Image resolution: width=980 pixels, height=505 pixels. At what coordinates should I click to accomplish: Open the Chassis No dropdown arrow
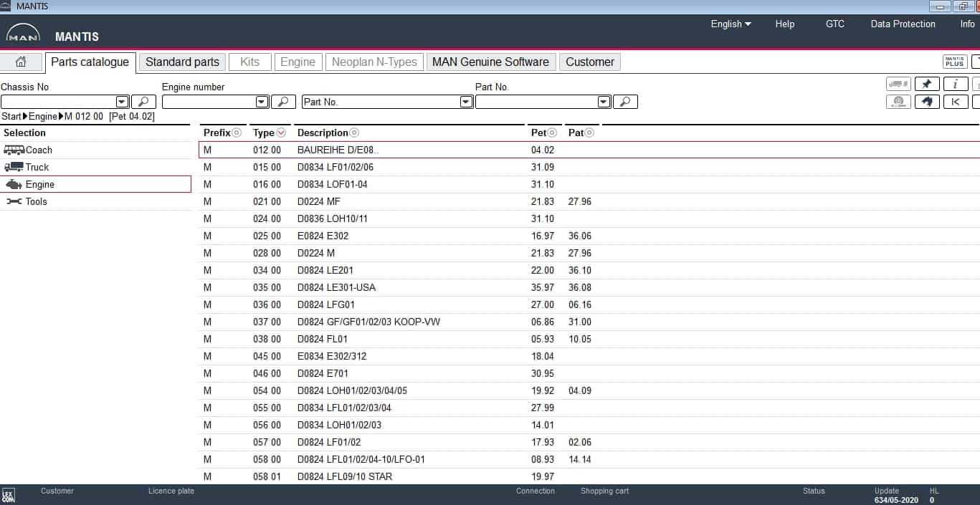[x=122, y=102]
